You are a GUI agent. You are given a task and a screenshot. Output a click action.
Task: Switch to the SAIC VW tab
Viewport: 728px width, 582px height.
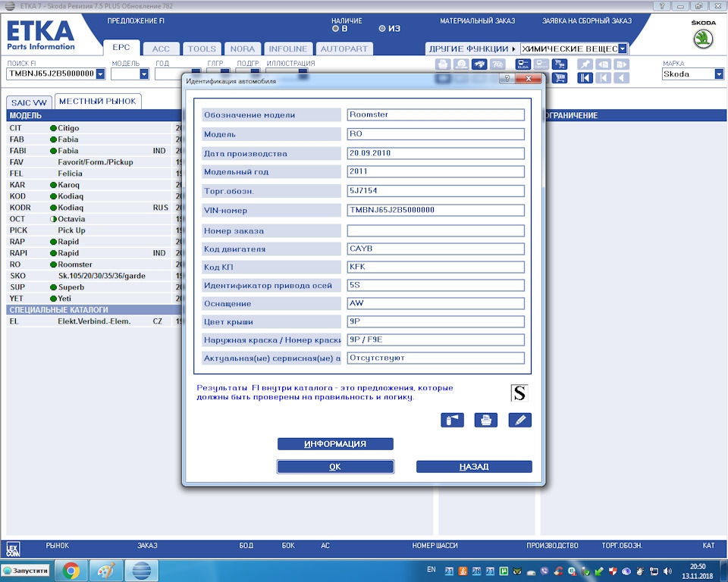coord(29,102)
